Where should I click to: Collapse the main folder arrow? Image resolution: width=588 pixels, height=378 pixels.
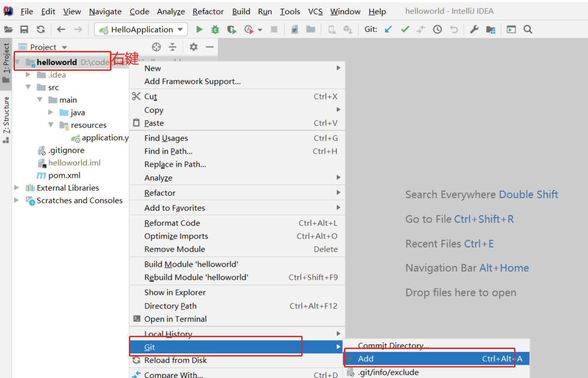click(40, 100)
